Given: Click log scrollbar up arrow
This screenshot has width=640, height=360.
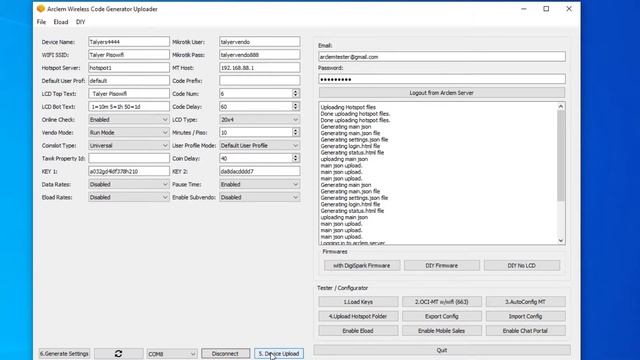Looking at the screenshot, I should pyautogui.click(x=561, y=106).
